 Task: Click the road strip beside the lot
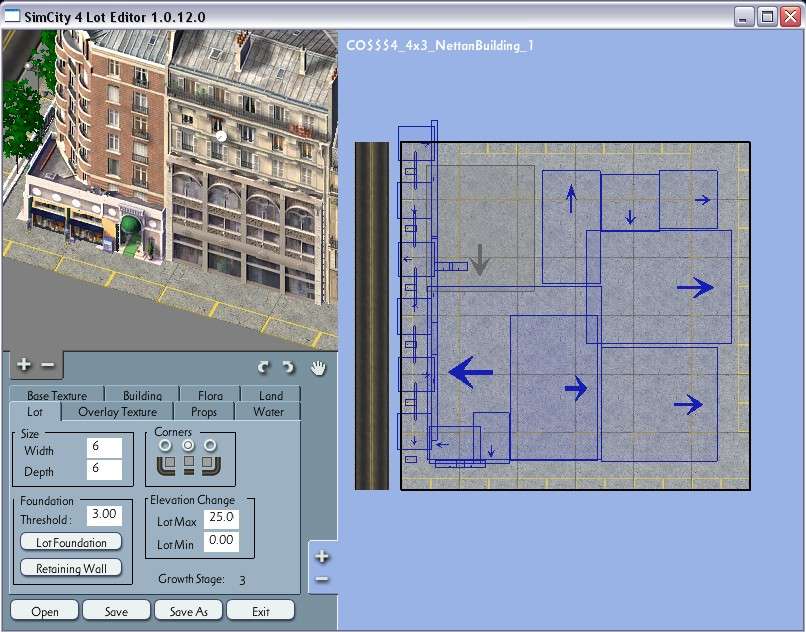(x=372, y=316)
